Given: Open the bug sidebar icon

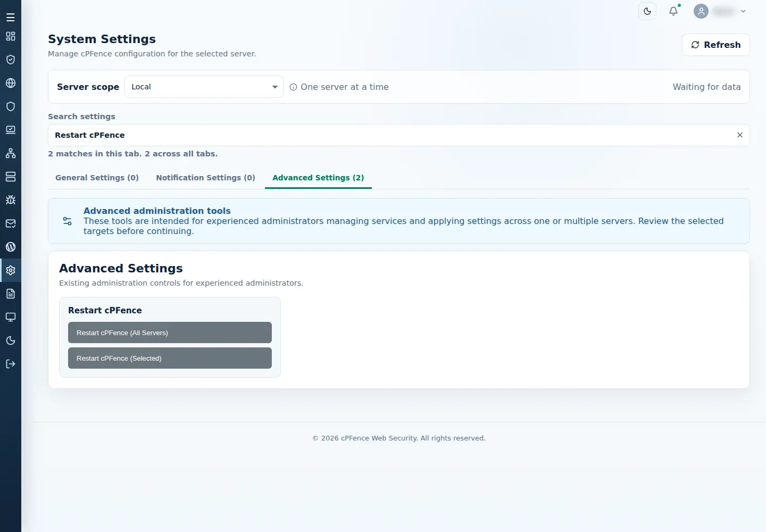Looking at the screenshot, I should (x=11, y=200).
